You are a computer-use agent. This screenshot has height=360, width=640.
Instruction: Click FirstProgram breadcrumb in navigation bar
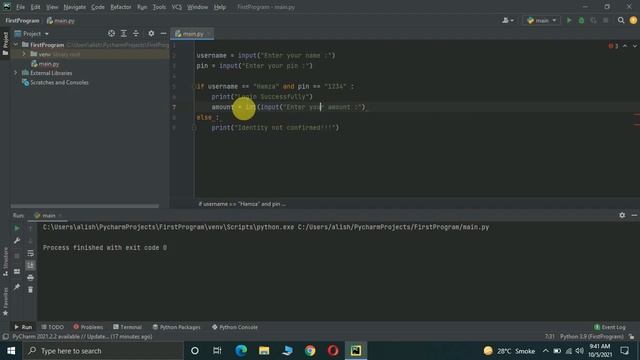pyautogui.click(x=22, y=20)
